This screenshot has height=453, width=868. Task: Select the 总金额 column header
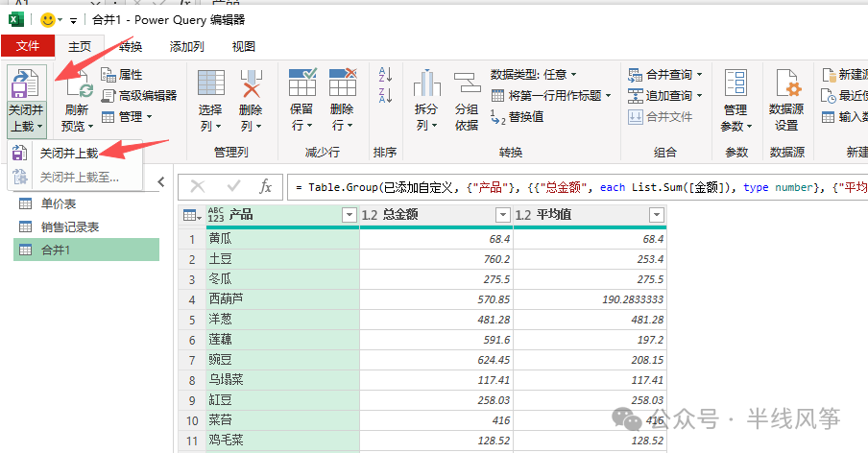(436, 215)
